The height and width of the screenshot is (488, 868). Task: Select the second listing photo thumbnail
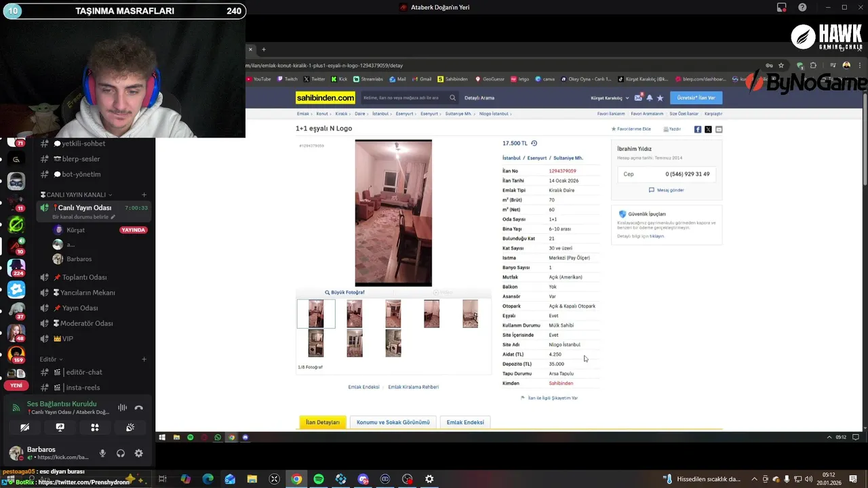tap(355, 314)
